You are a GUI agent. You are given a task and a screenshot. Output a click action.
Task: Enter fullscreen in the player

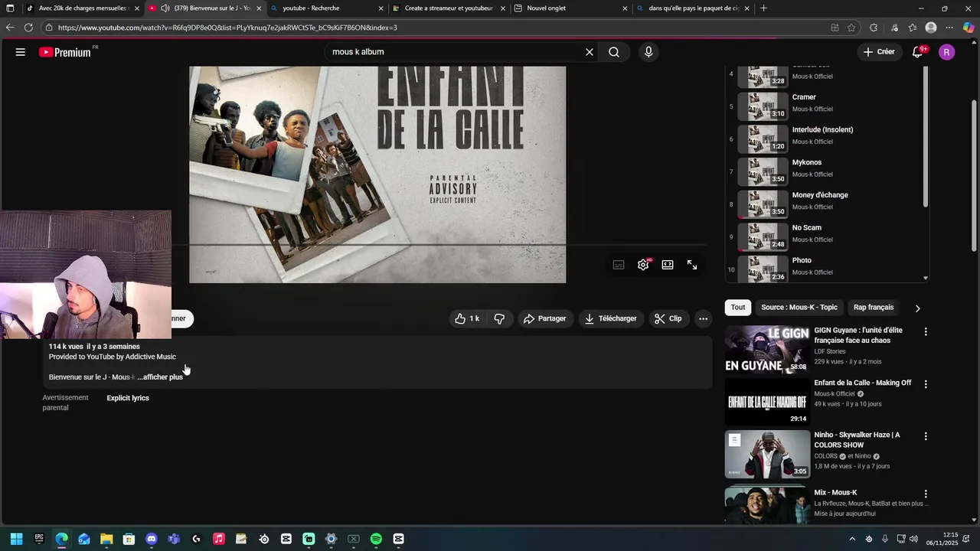(692, 265)
